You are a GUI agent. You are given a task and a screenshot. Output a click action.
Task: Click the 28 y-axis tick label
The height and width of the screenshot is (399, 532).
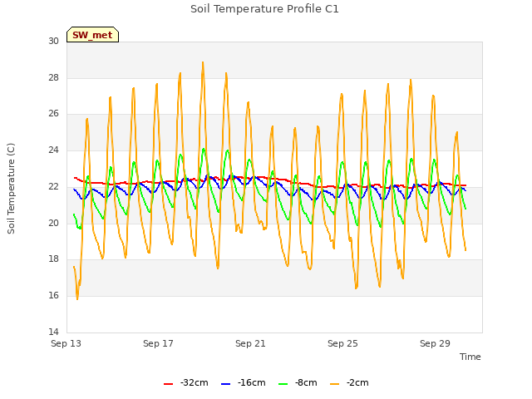[x=53, y=77]
